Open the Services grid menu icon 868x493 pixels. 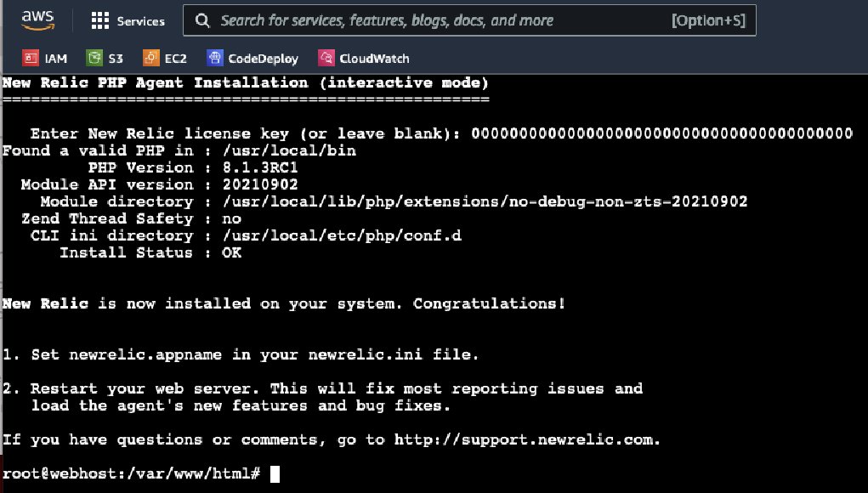click(x=99, y=20)
